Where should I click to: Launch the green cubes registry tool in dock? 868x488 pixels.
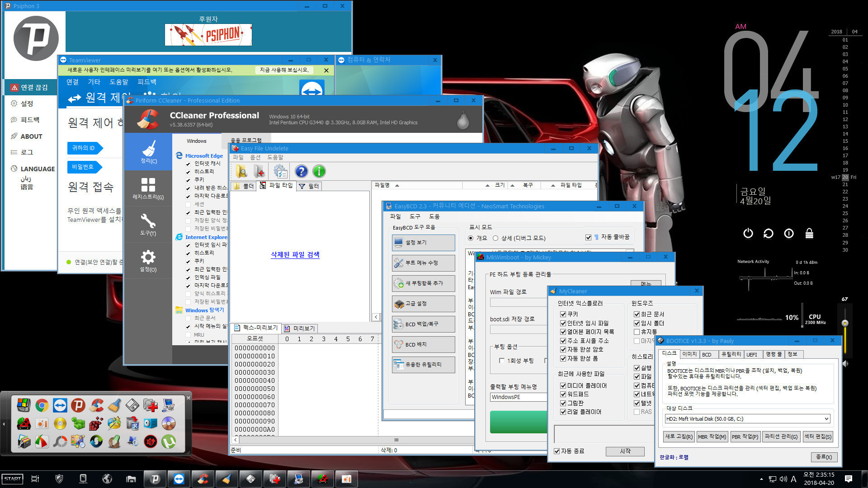coord(78,423)
